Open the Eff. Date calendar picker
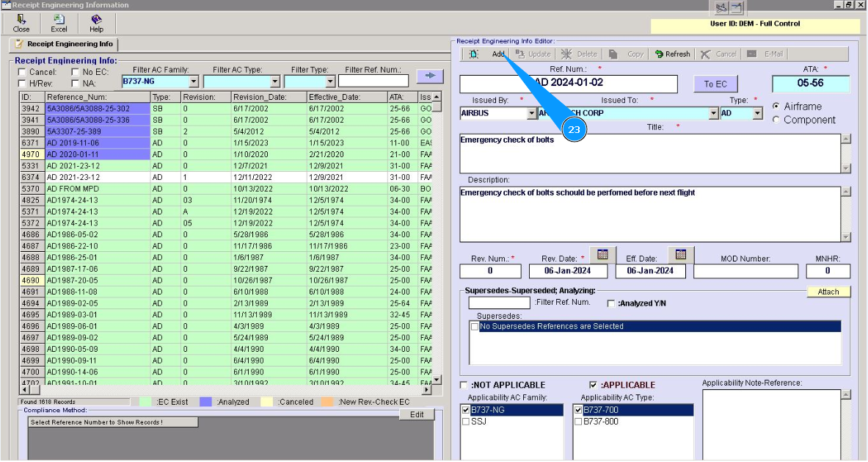Viewport: 868px width, 462px height. pyautogui.click(x=680, y=255)
